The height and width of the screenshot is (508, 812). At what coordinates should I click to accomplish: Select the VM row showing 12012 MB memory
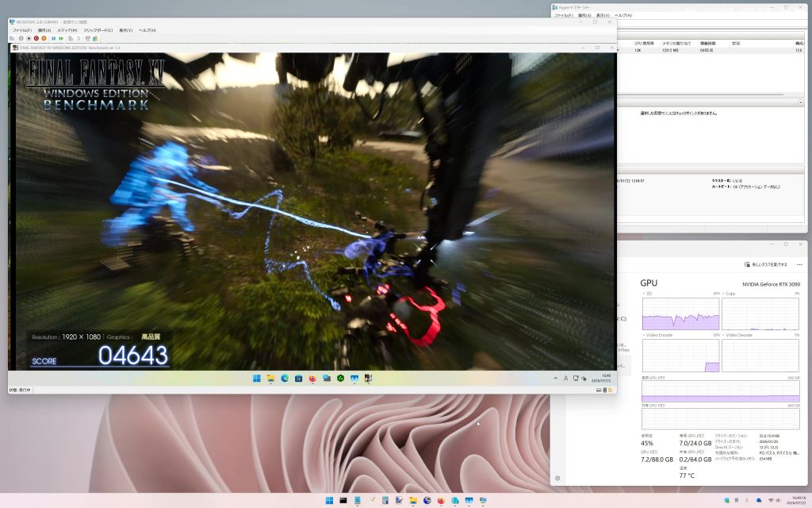click(711, 50)
